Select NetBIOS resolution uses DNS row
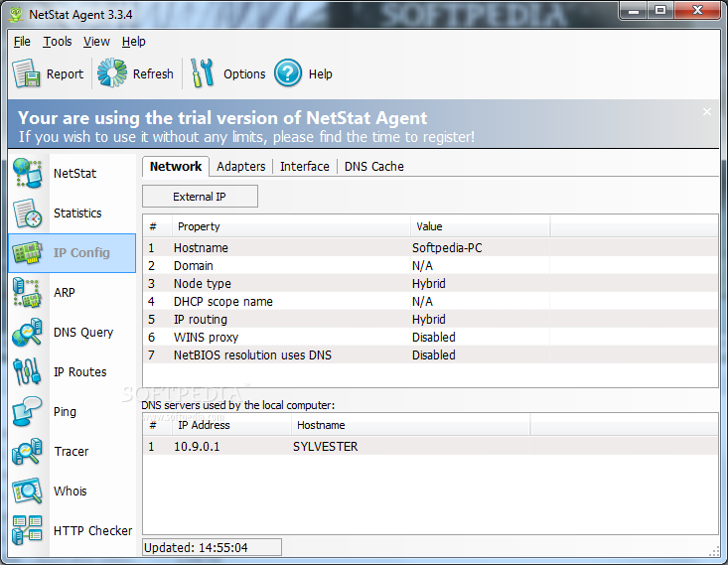This screenshot has height=565, width=728. [x=430, y=355]
